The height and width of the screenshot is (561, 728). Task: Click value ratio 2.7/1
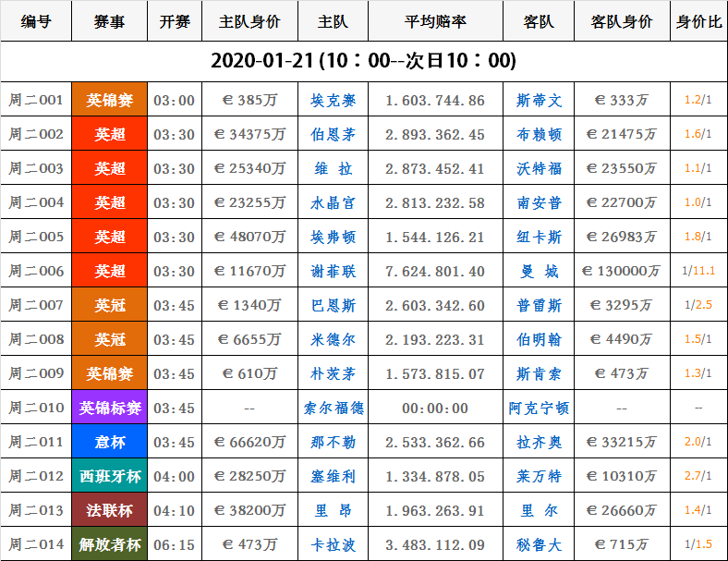tap(698, 476)
